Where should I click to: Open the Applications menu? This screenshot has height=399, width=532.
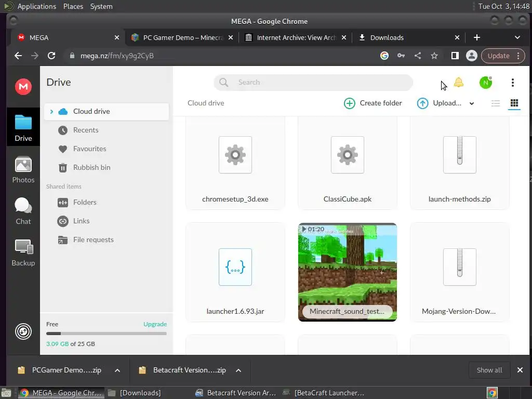click(x=37, y=6)
